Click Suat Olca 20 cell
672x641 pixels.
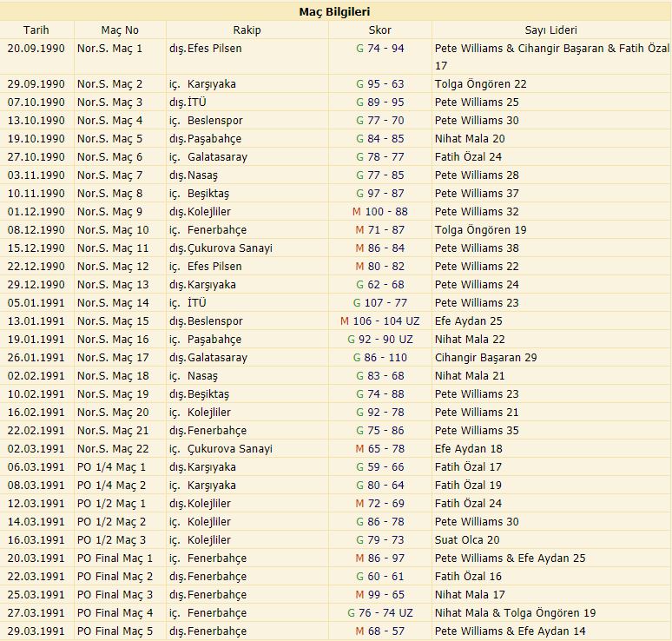coord(467,539)
